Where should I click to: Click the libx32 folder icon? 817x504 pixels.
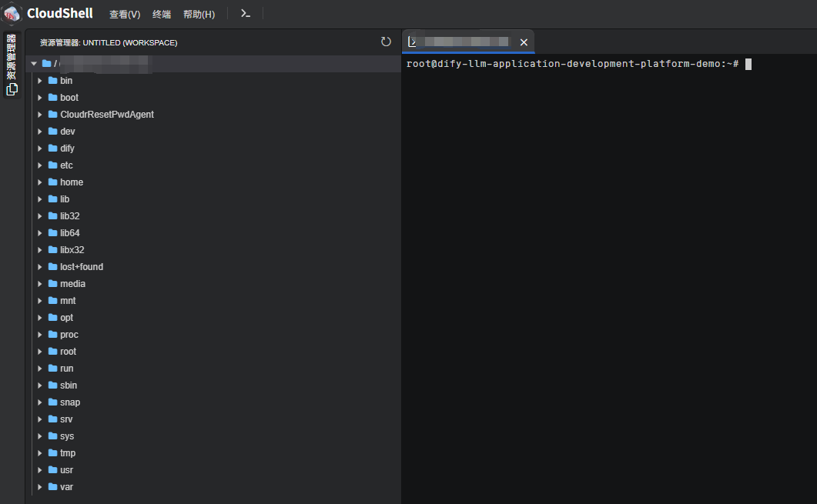pos(52,250)
